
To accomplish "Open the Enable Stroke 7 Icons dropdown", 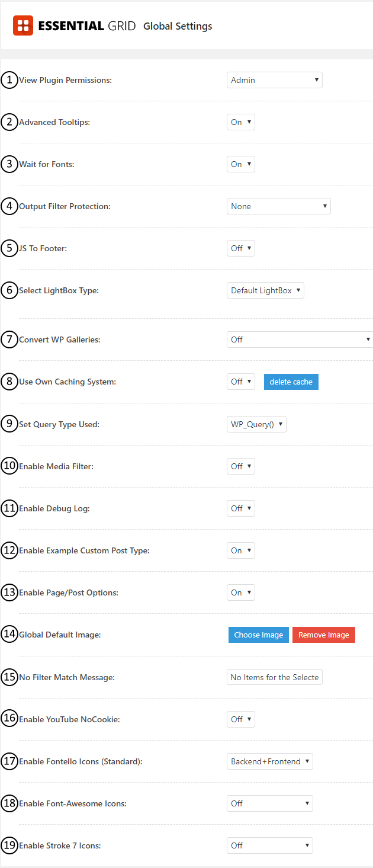I will 269,845.
